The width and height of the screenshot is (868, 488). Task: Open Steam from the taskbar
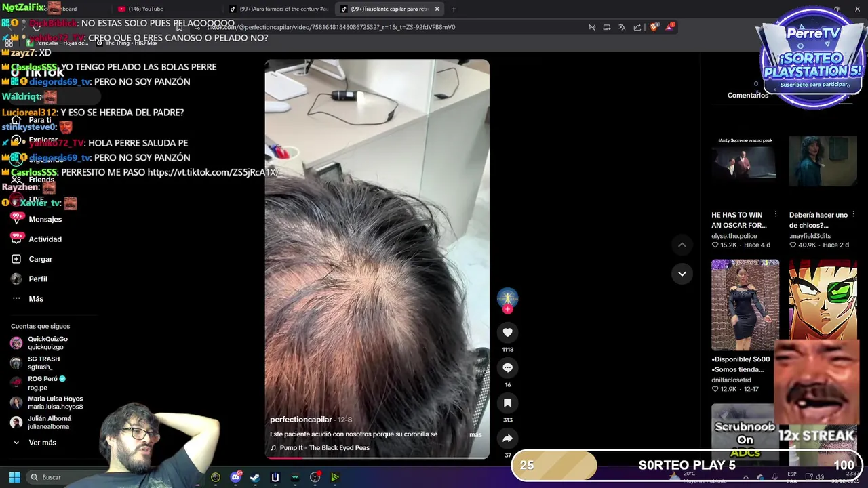coord(255,477)
